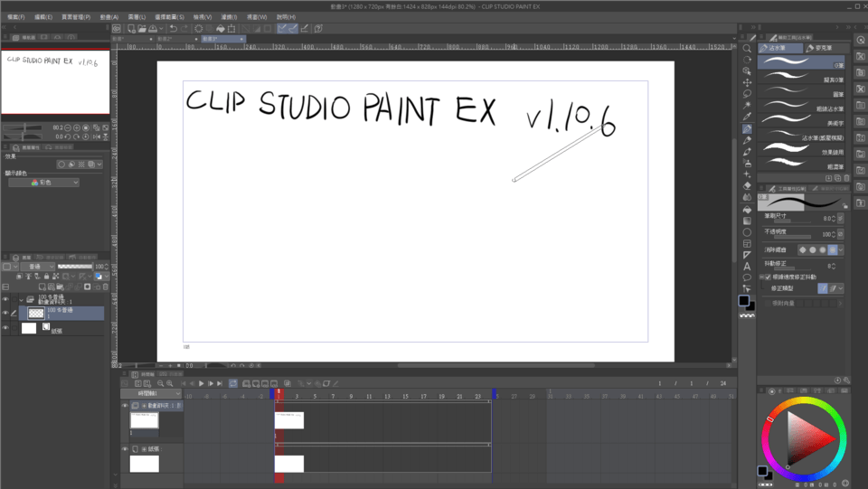Select the Eyedropper tool

click(x=747, y=117)
